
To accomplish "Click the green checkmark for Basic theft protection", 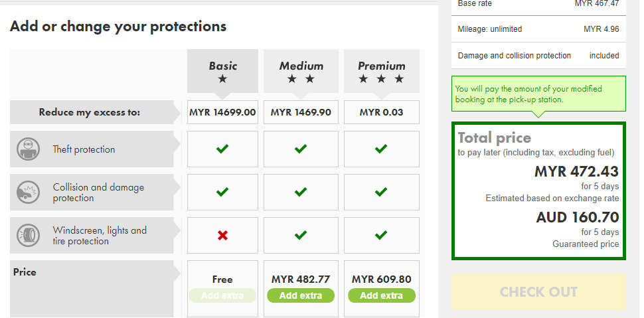I will tap(222, 149).
